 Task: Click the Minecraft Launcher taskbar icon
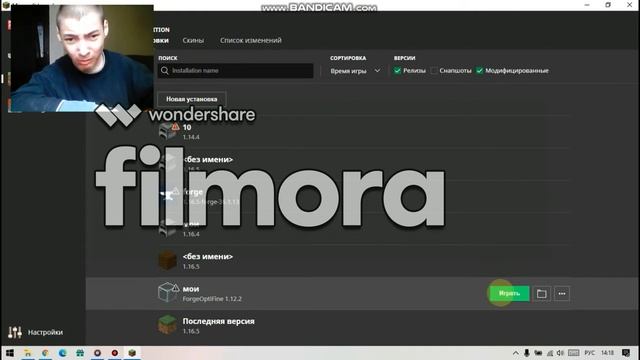(x=132, y=353)
